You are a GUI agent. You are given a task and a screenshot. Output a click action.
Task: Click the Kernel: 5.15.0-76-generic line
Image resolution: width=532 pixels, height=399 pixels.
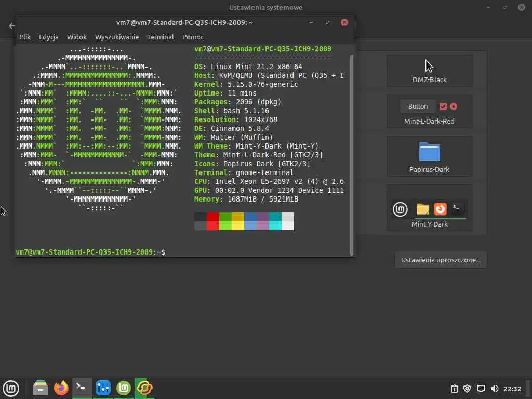point(246,84)
